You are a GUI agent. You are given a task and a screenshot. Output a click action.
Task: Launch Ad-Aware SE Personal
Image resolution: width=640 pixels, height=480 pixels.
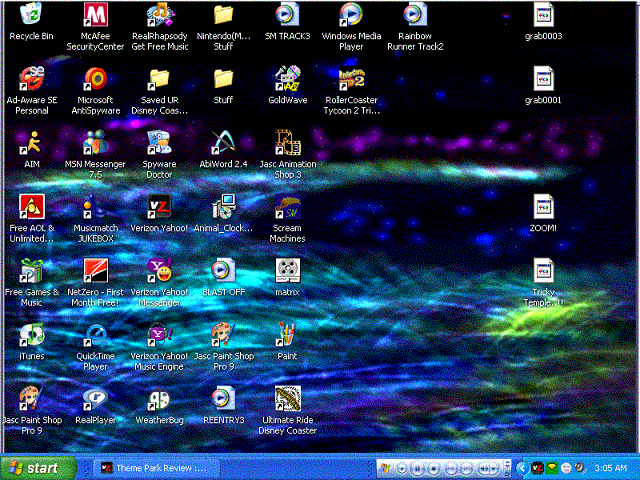pos(31,91)
